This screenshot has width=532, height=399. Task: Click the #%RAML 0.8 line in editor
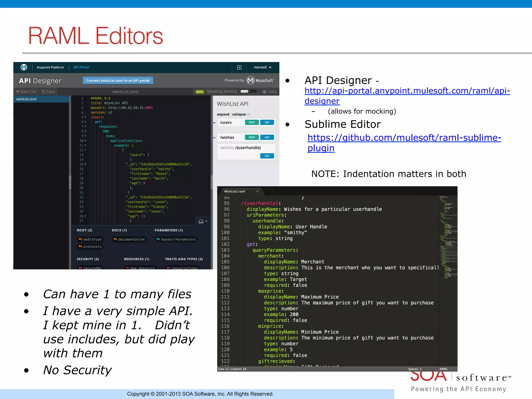click(x=101, y=98)
